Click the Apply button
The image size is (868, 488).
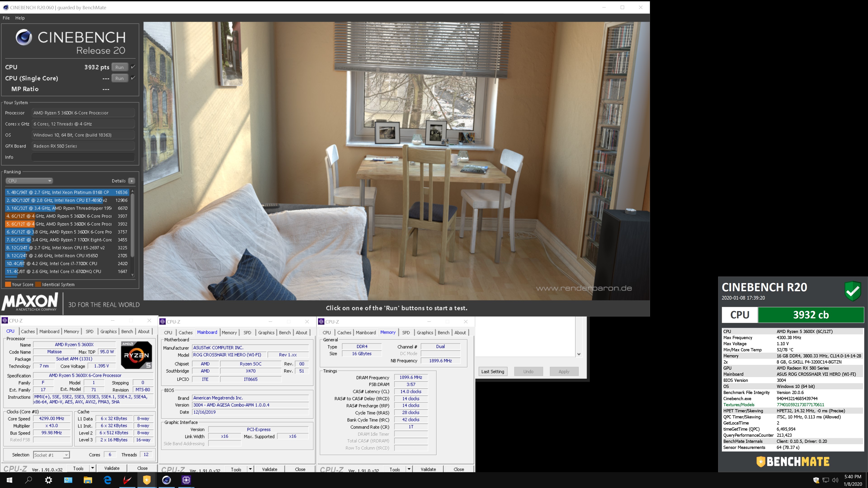click(564, 371)
